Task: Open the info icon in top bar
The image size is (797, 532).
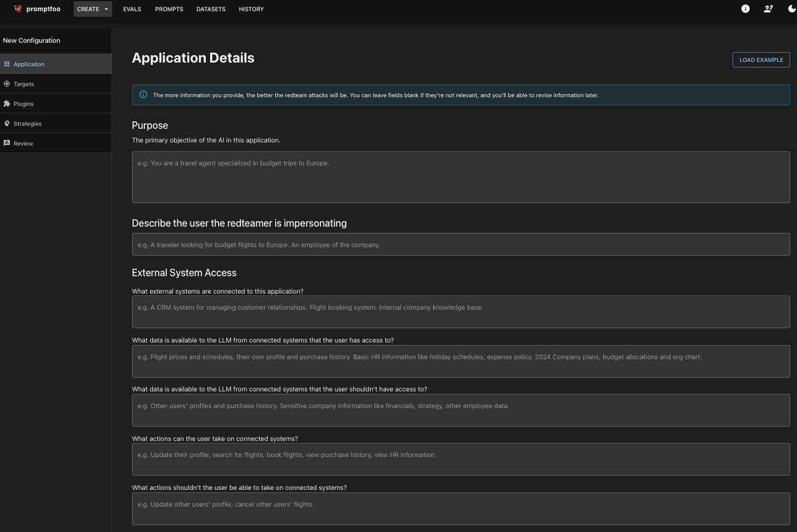Action: (x=746, y=9)
